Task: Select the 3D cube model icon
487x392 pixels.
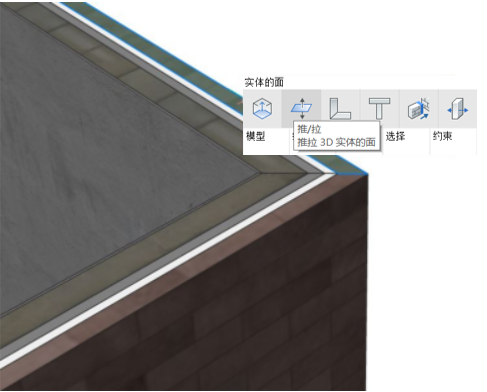Action: pyautogui.click(x=262, y=109)
